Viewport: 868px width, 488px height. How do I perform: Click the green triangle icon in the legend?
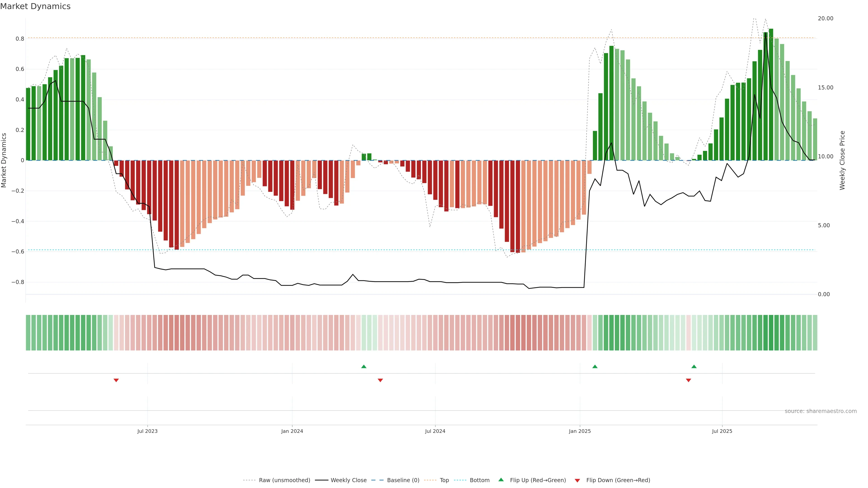coord(501,480)
